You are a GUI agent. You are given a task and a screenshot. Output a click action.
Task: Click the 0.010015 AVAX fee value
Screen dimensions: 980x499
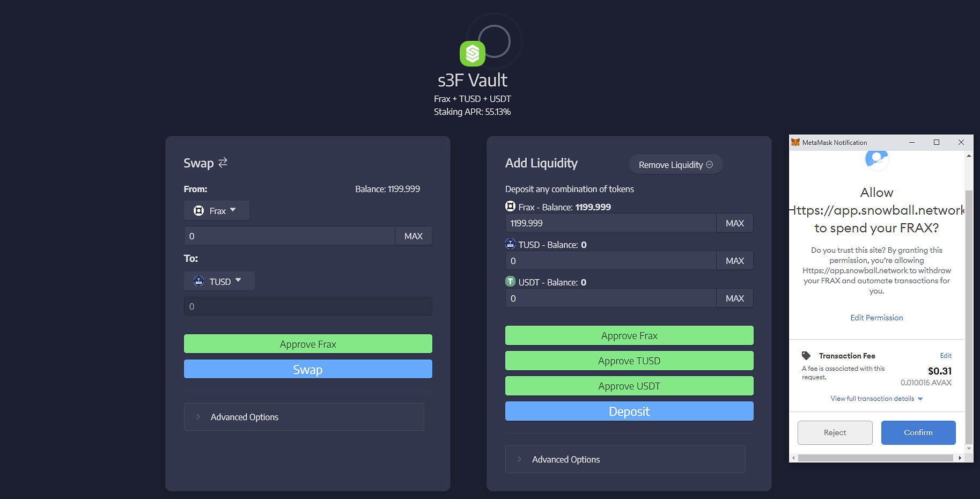[926, 383]
